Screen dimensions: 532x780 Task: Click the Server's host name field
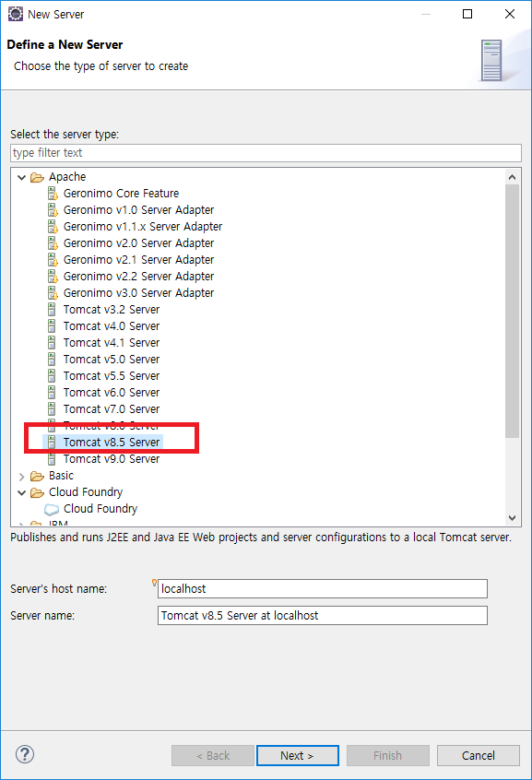click(323, 588)
